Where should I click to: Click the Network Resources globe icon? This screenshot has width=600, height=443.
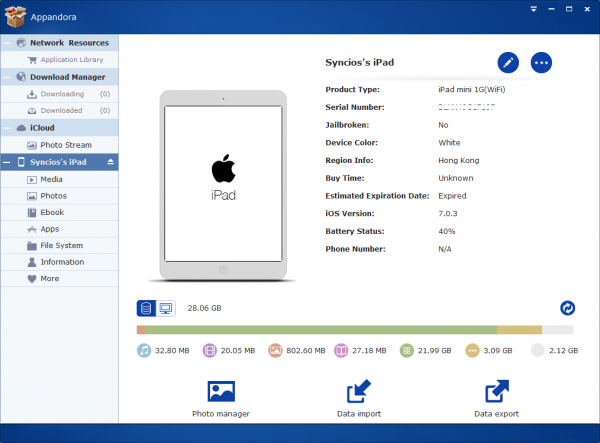click(x=21, y=43)
